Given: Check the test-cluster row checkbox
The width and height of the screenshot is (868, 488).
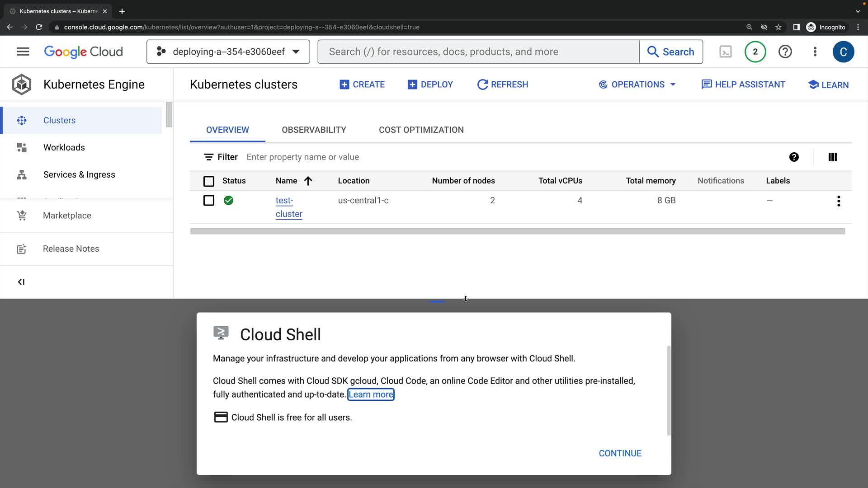Looking at the screenshot, I should pos(208,200).
